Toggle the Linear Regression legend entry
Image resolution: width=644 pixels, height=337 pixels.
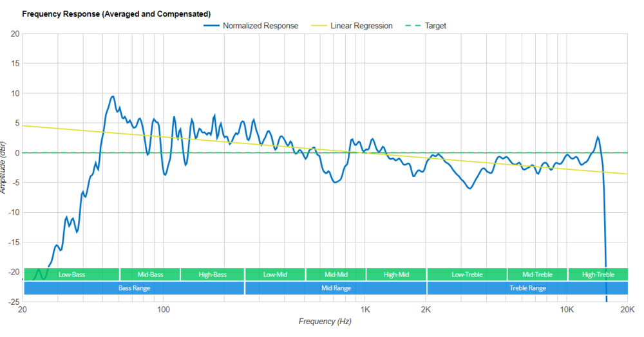[361, 26]
